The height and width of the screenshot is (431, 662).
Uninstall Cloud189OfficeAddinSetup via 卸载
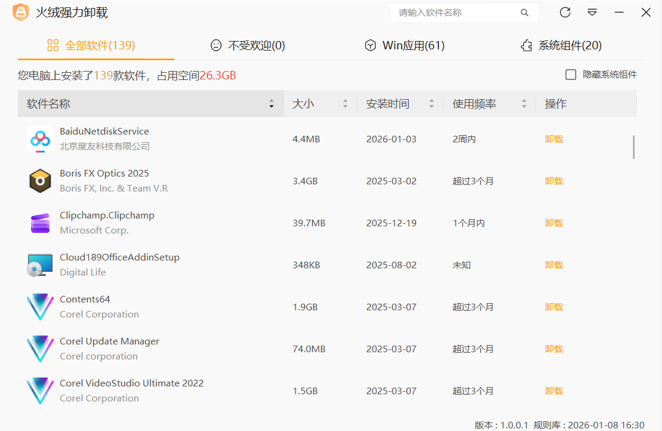click(x=553, y=265)
